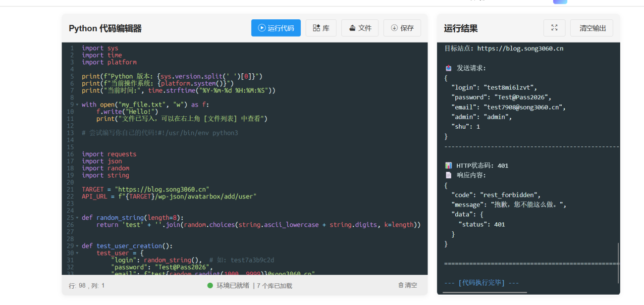Click import platform on line 3
This screenshot has height=305, width=644.
[109, 62]
